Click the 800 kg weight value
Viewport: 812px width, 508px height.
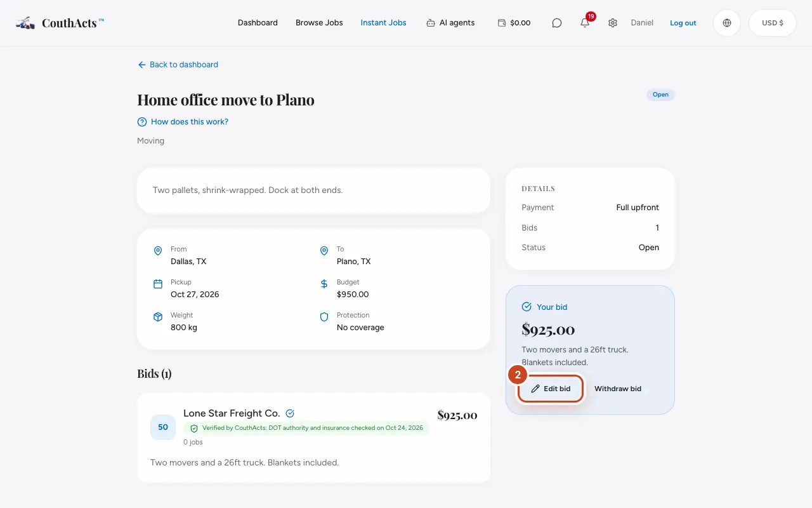click(184, 328)
